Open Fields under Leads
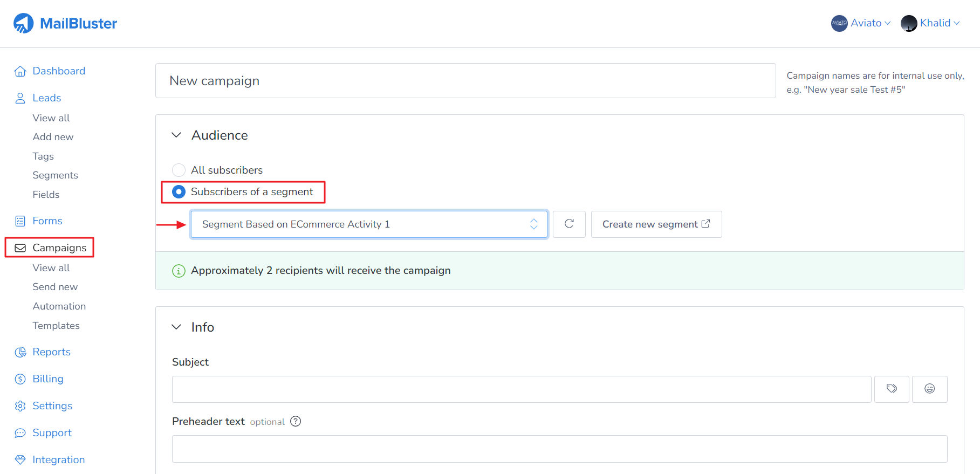This screenshot has width=980, height=474. [x=46, y=195]
